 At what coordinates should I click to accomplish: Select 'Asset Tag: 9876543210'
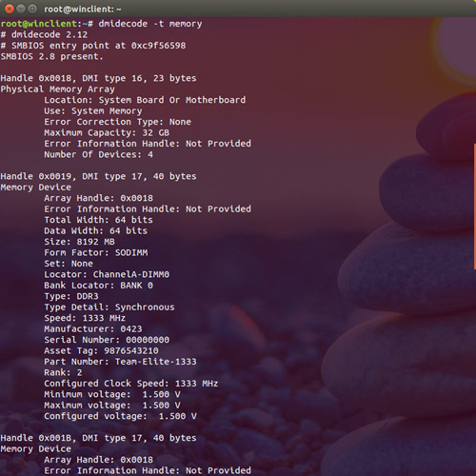point(101,350)
